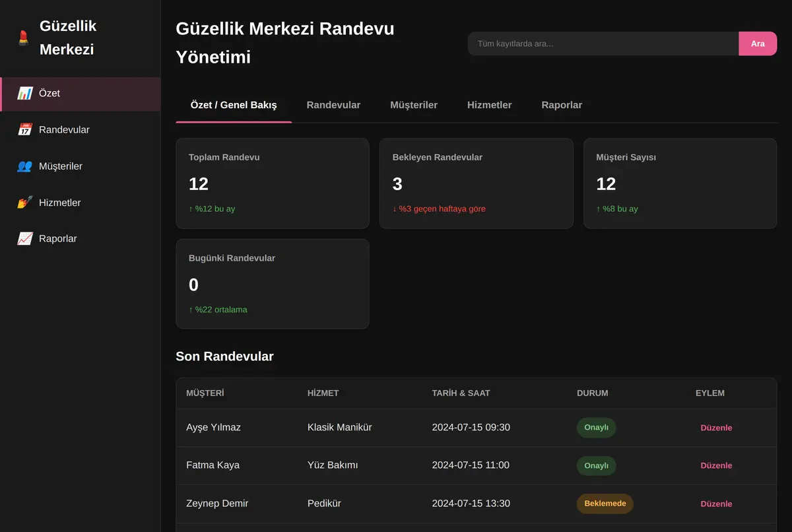Click the Yüz Bakımı service cell

click(333, 465)
